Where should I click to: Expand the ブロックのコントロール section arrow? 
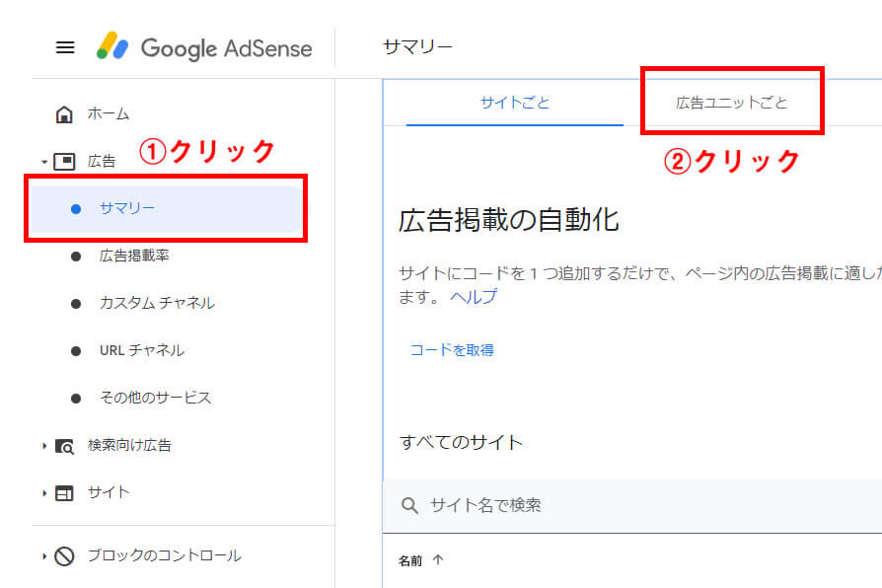coord(43,556)
